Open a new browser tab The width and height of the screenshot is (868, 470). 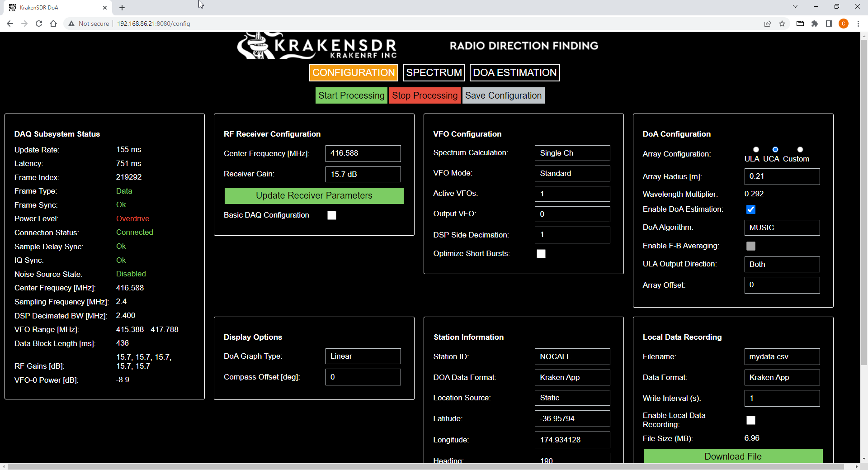(x=122, y=8)
